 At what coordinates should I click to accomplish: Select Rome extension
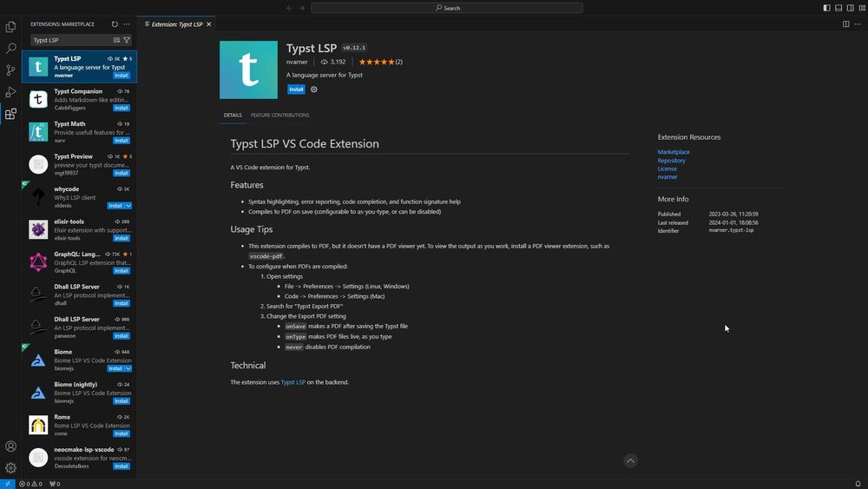79,425
